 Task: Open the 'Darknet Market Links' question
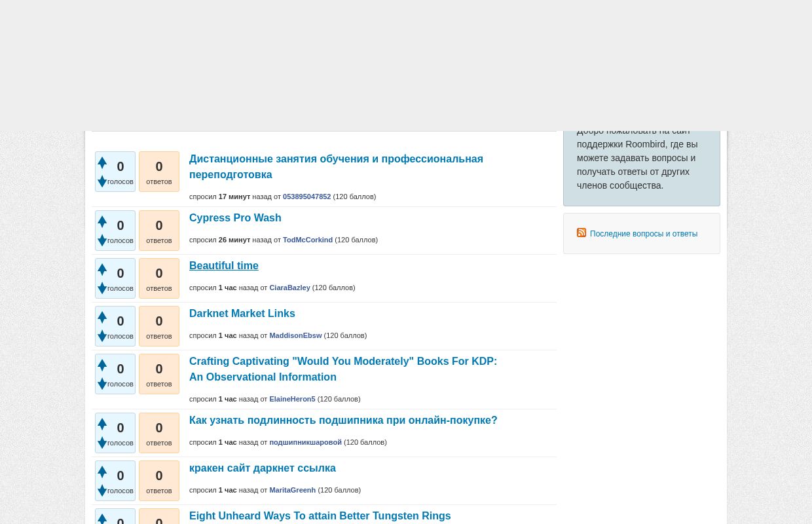(242, 314)
